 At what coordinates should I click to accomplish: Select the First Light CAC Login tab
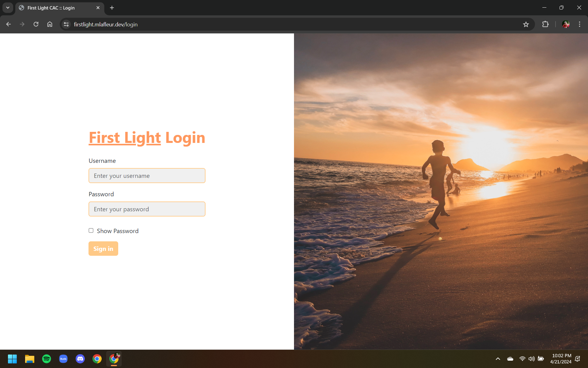(x=55, y=8)
